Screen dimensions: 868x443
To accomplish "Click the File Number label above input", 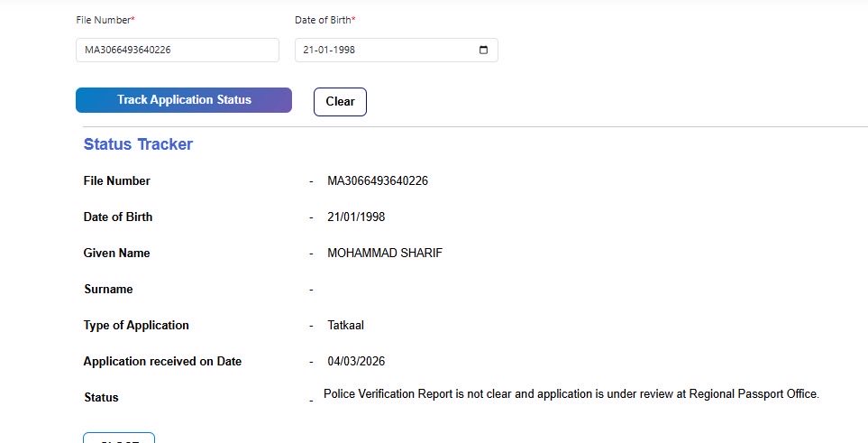I will pyautogui.click(x=105, y=20).
